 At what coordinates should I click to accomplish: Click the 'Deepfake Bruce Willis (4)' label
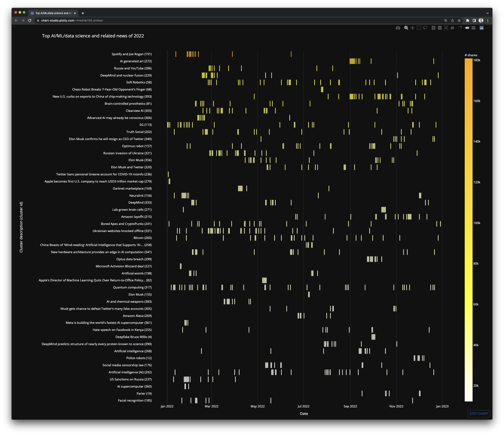point(133,337)
